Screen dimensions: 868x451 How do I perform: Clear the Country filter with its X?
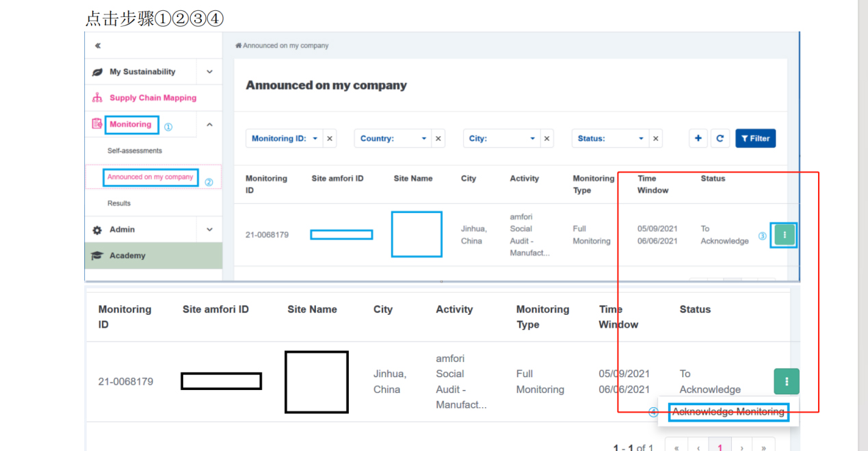pos(438,138)
